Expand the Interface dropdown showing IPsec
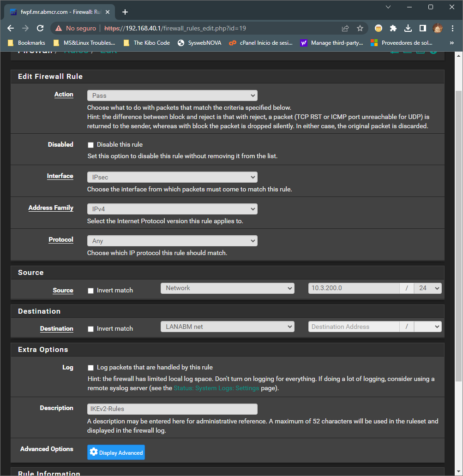The image size is (463, 476). 172,177
